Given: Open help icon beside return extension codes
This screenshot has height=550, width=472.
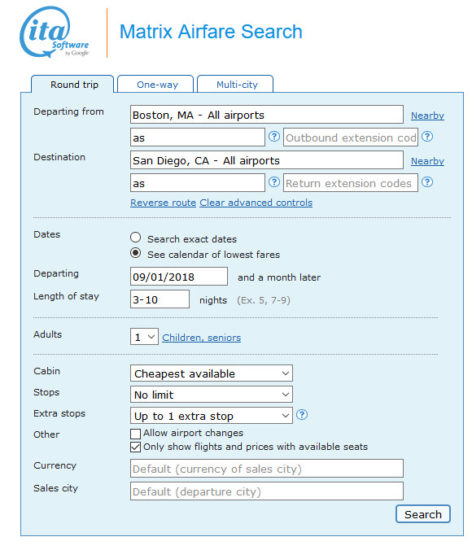Looking at the screenshot, I should pyautogui.click(x=427, y=182).
